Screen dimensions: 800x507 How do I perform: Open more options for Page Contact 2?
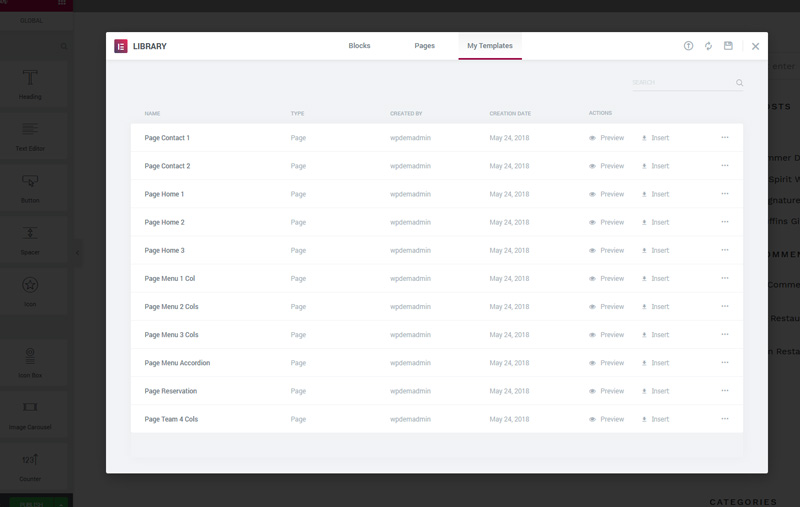coord(725,166)
